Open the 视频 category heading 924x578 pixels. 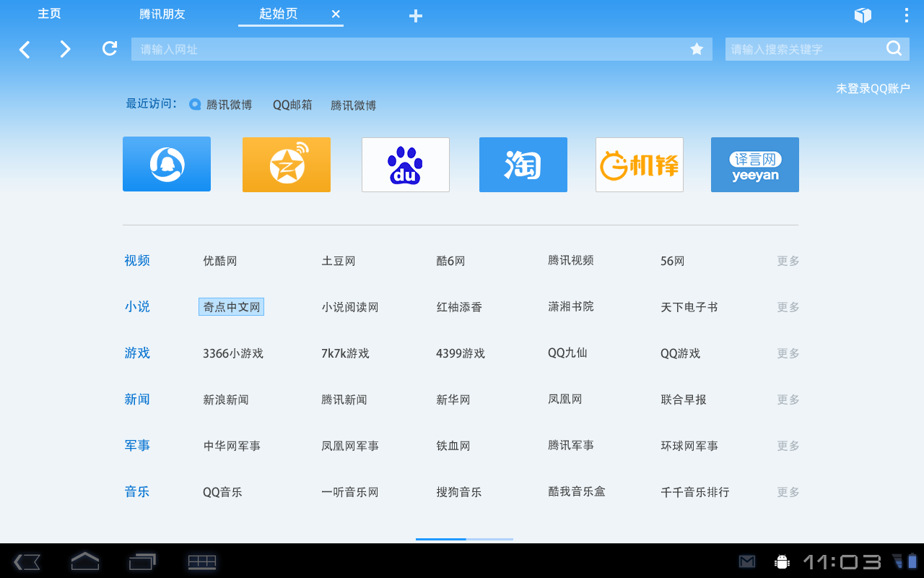pos(137,261)
